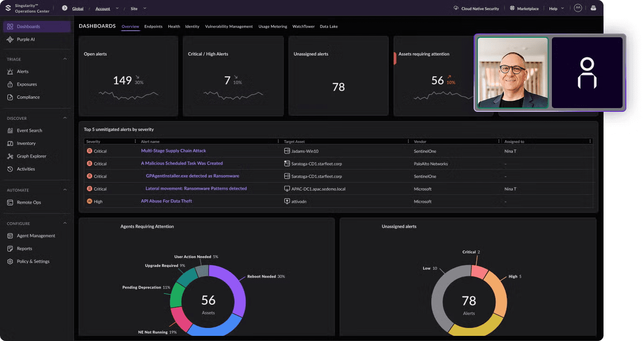
Task: Switch to the Endpoints dashboard tab
Action: click(154, 27)
